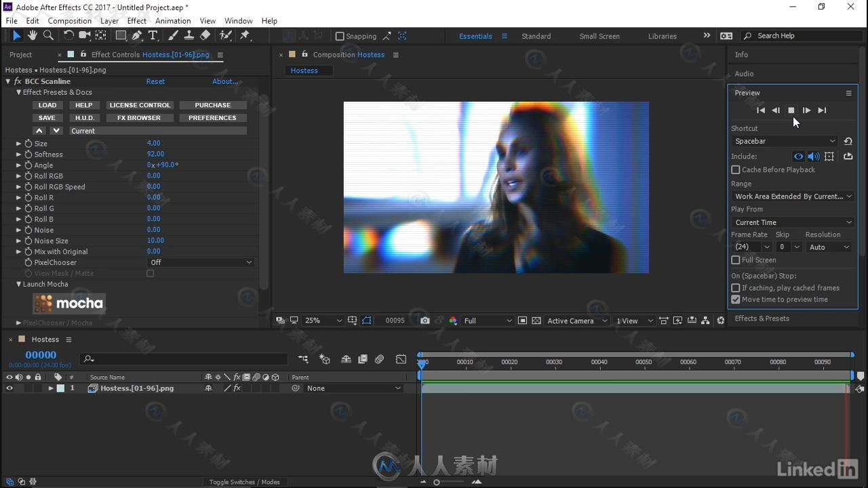Select the Brush tool
The image size is (868, 488).
tap(174, 35)
